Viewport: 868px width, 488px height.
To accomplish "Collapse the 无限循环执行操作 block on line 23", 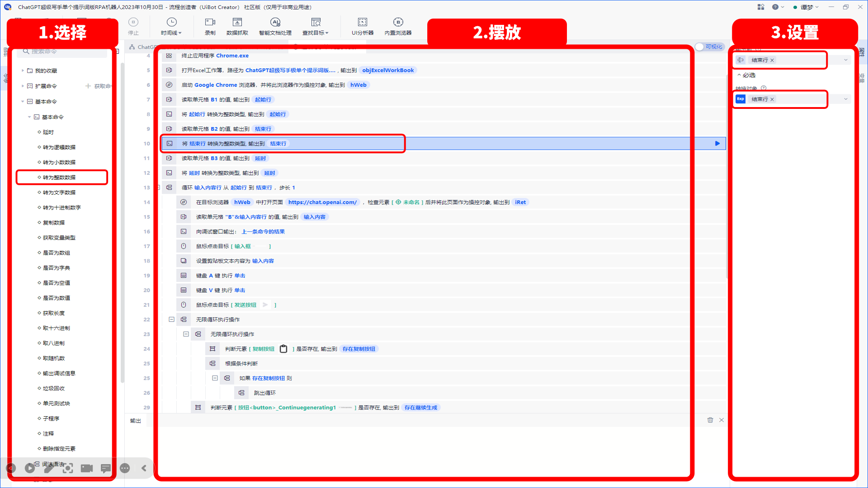I will coord(186,334).
